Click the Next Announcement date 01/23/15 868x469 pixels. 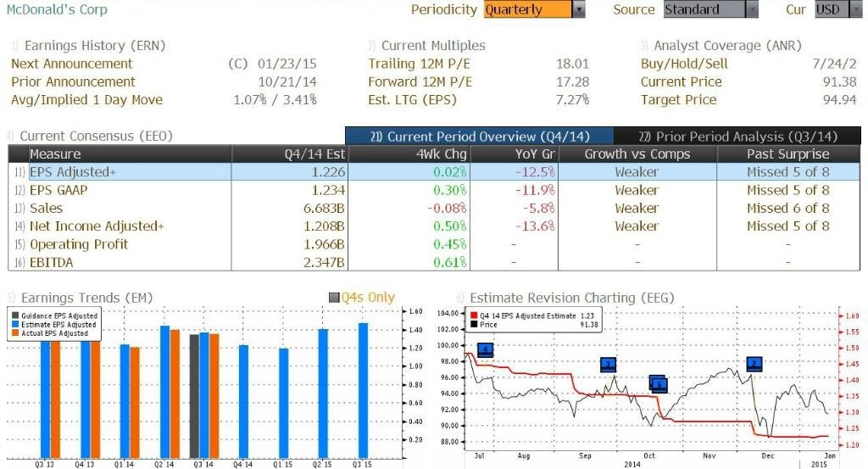(287, 64)
